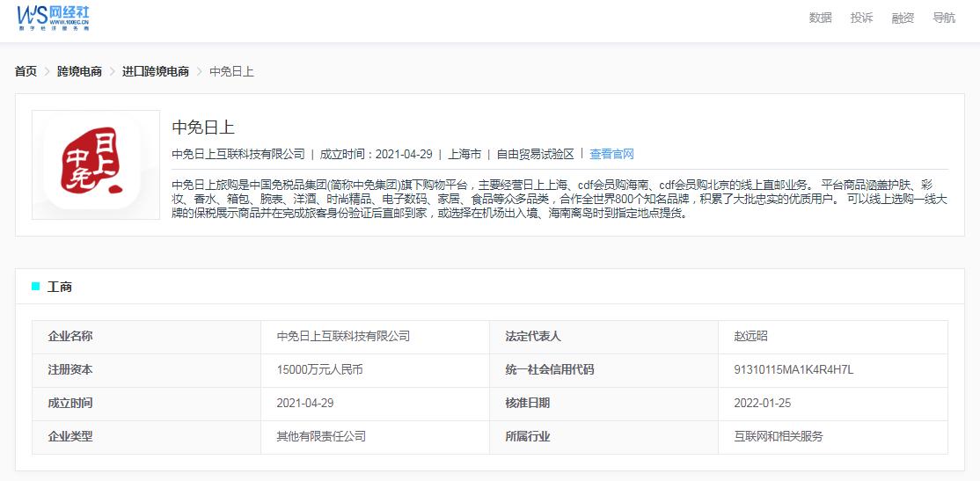Select the 核准日期 label cell

click(603, 404)
